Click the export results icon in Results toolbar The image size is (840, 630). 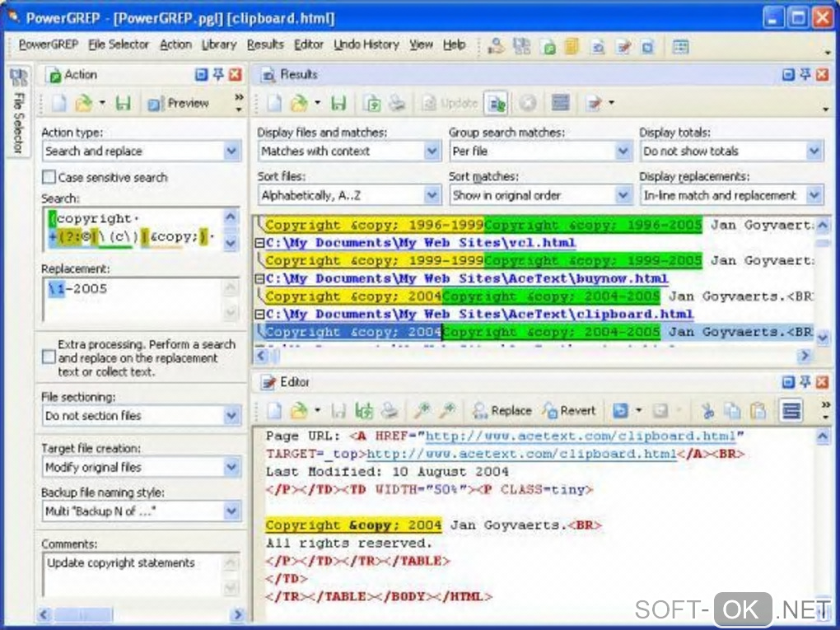(x=371, y=103)
